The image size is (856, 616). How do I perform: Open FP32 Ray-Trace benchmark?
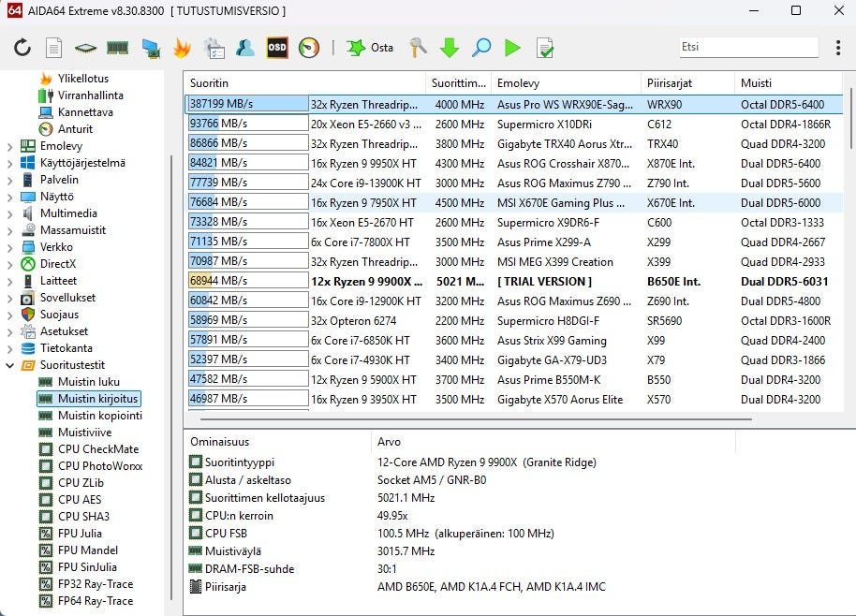[x=96, y=585]
